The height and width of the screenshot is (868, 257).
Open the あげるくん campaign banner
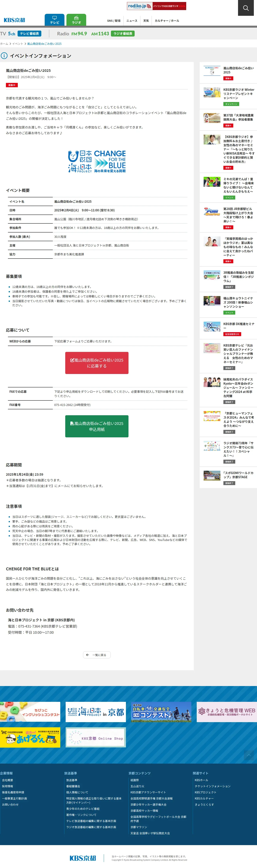tap(30, 737)
